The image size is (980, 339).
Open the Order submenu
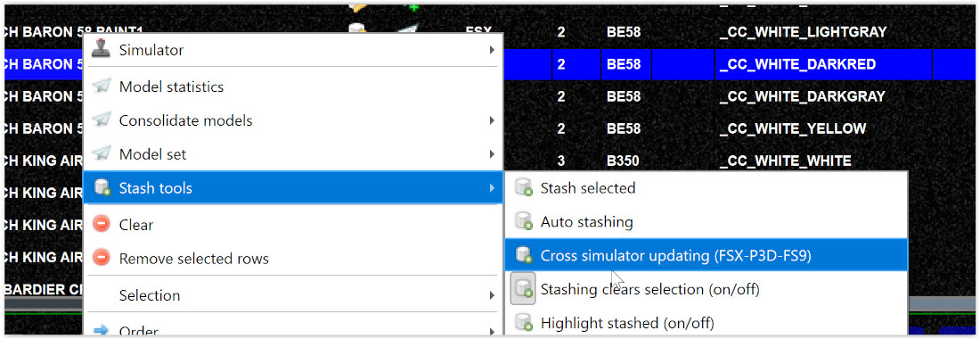[x=293, y=329]
